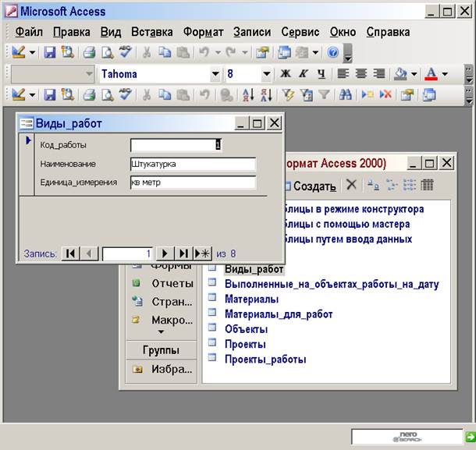Open the Формат menu

point(203,32)
